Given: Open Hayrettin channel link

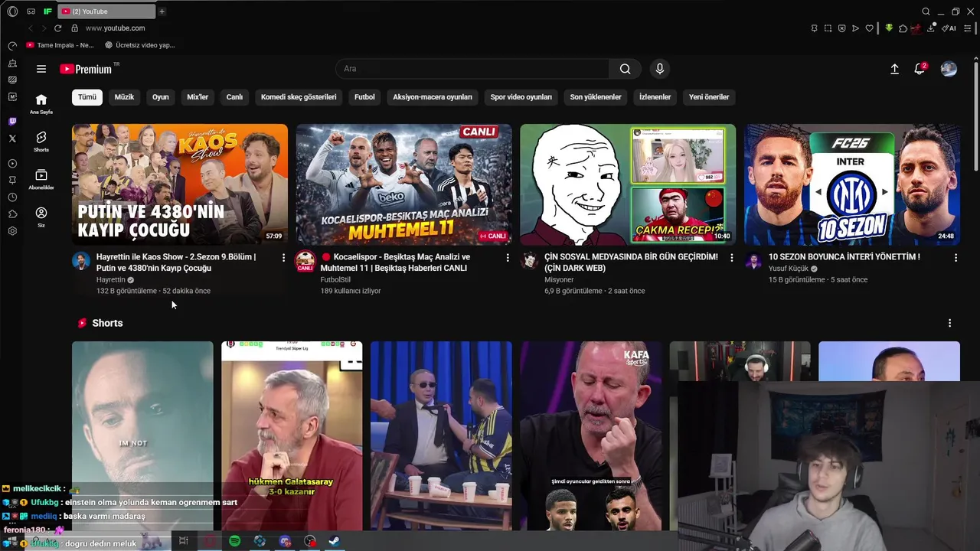Looking at the screenshot, I should pyautogui.click(x=111, y=280).
